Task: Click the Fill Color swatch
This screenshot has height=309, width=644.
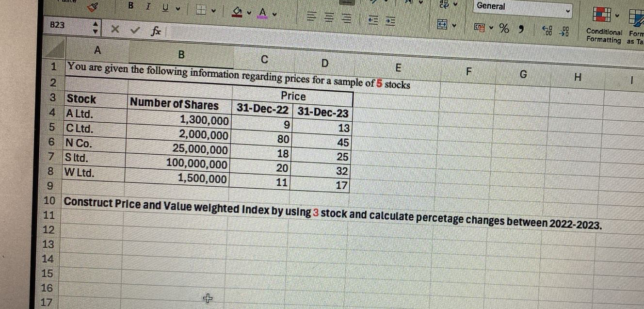Action: click(x=236, y=11)
